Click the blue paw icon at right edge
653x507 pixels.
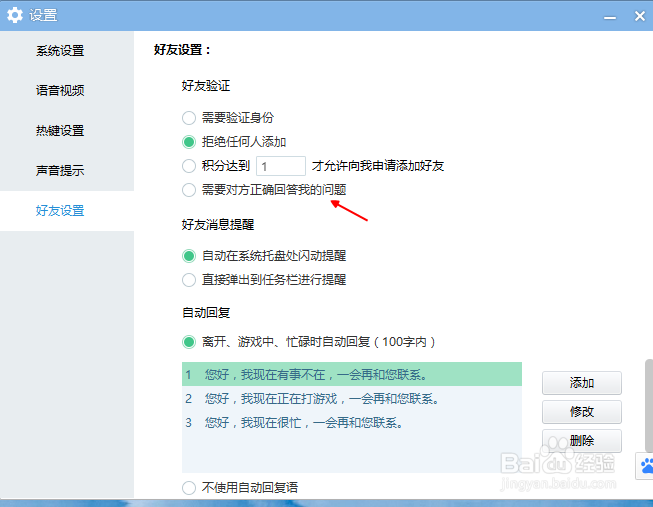[647, 466]
